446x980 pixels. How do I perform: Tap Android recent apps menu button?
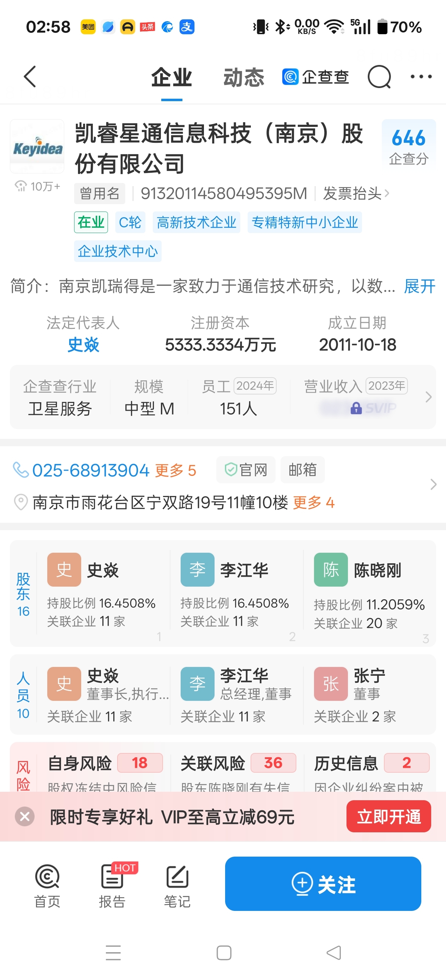coord(113,953)
